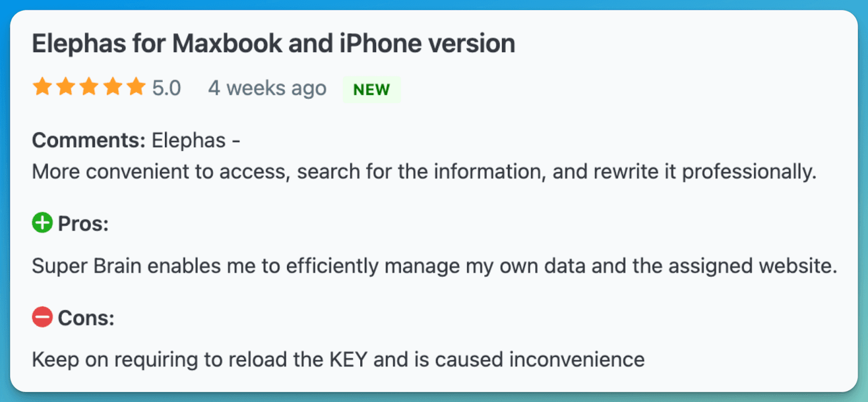868x402 pixels.
Task: Click the word "KEY" in the cons
Action: click(x=348, y=360)
